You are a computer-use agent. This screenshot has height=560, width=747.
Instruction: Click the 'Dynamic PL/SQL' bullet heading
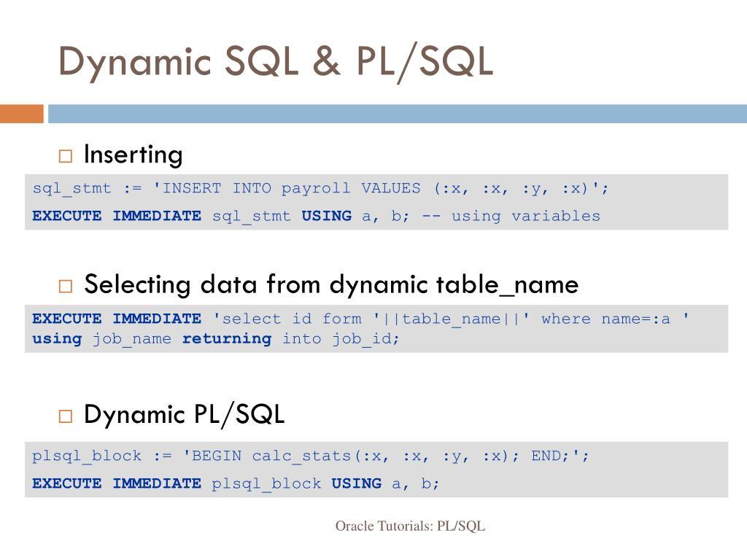[x=185, y=414]
